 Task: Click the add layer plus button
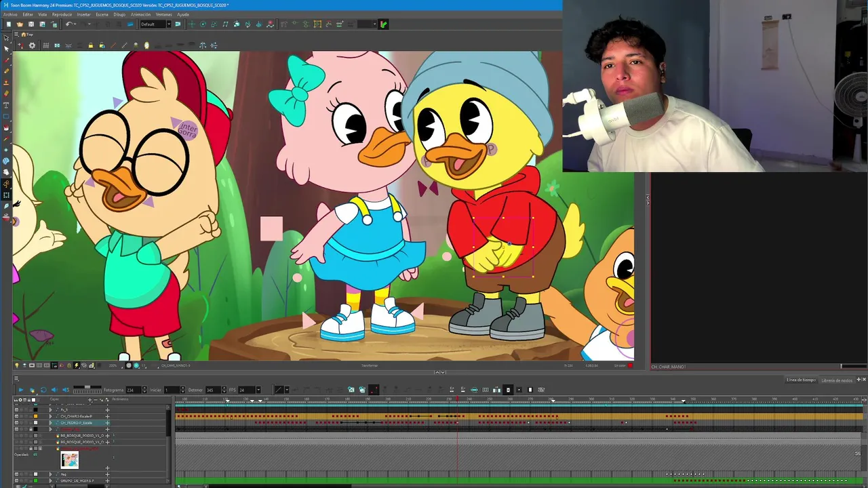[x=90, y=400]
